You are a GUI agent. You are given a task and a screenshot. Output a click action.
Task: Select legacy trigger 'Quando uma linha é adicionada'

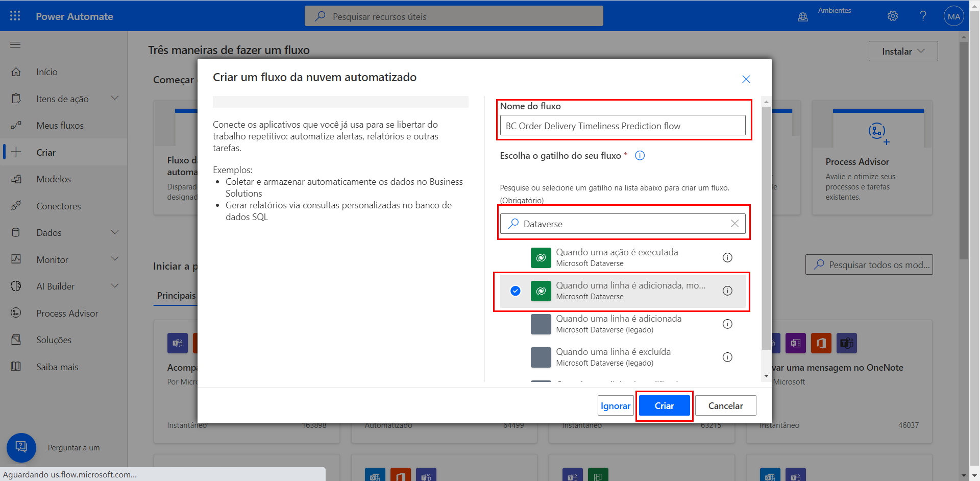623,324
